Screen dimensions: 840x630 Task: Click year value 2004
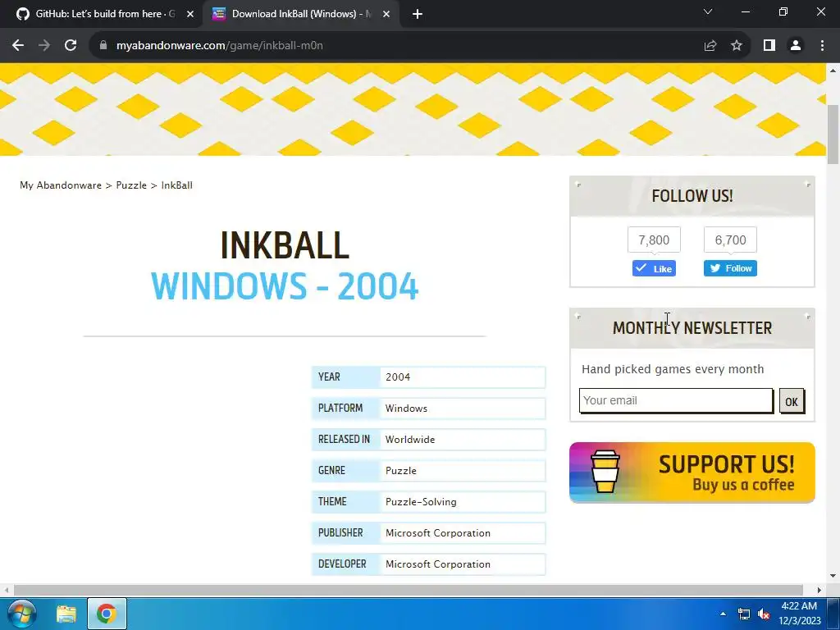(398, 377)
